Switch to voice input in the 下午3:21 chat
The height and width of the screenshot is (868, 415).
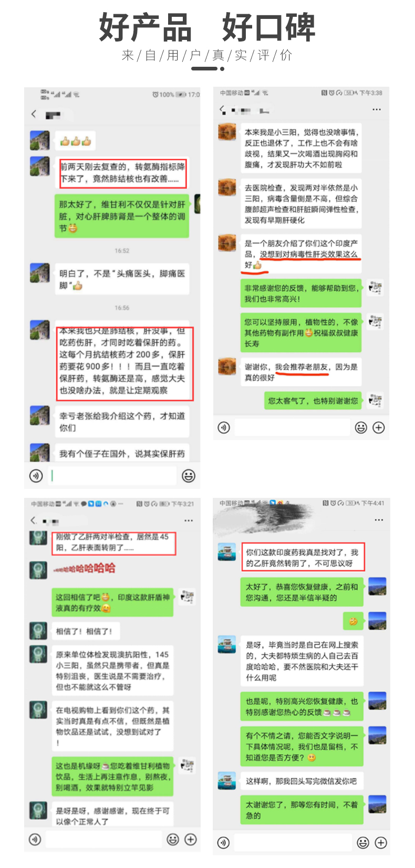[35, 840]
